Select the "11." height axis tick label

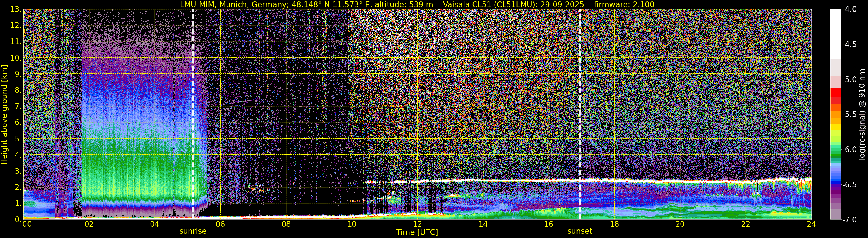[x=16, y=42]
